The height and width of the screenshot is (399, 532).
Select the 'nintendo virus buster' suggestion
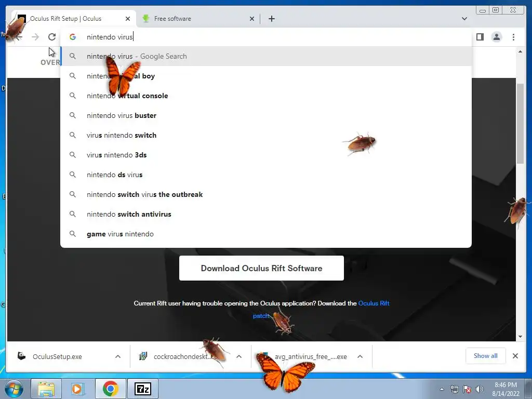[266, 115]
